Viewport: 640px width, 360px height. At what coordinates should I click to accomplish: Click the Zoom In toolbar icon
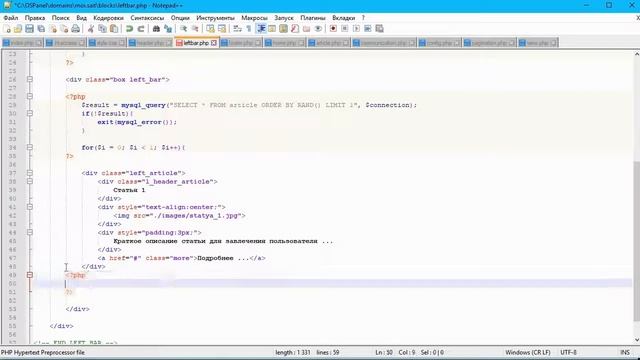tap(184, 29)
